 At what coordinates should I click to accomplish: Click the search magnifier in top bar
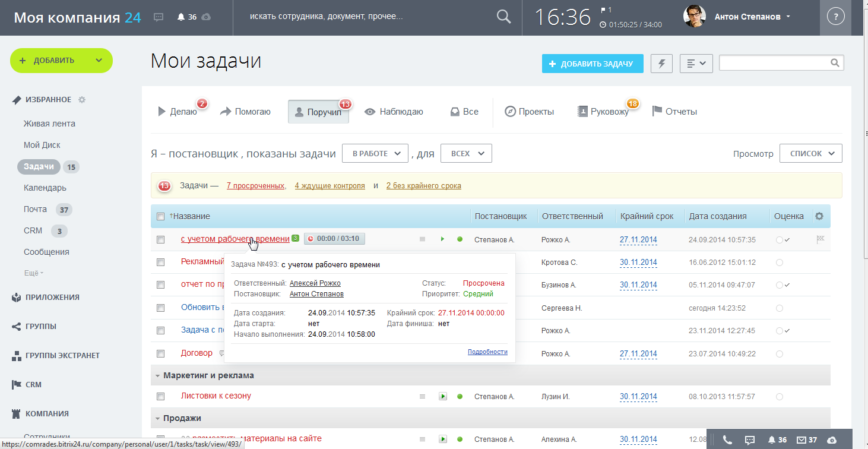[x=503, y=17]
